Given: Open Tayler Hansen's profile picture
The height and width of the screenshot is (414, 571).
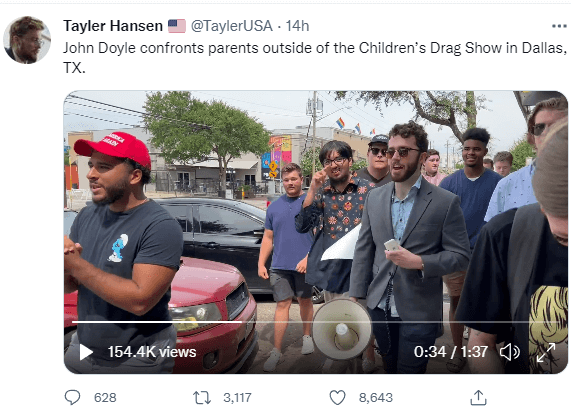Looking at the screenshot, I should pos(27,40).
